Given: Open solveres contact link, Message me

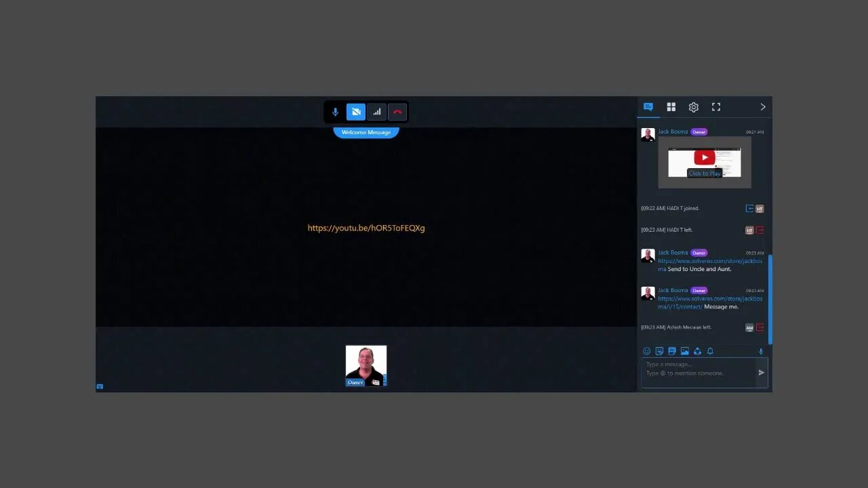Looking at the screenshot, I should point(710,302).
